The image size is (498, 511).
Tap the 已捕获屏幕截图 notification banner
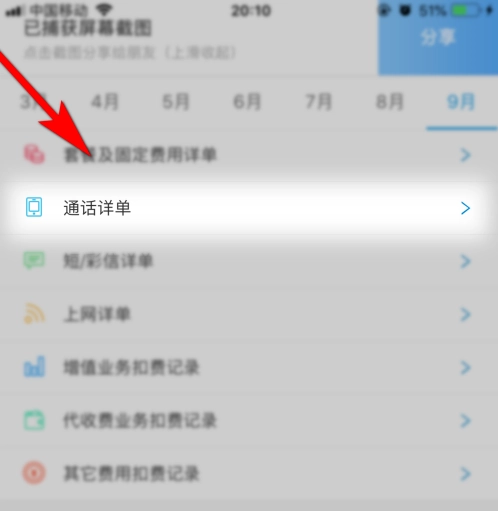(189, 37)
